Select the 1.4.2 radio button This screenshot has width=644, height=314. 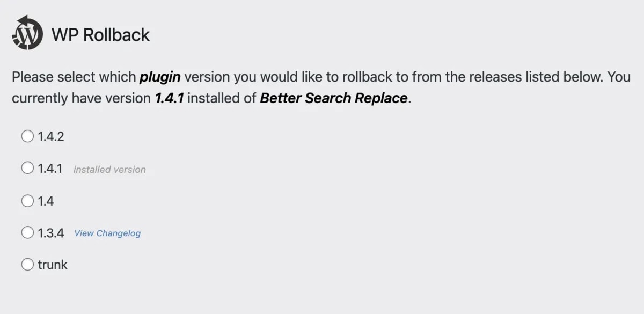point(27,136)
